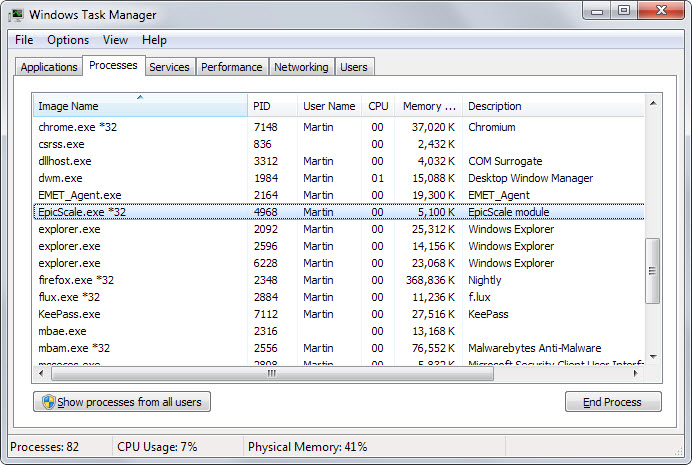
Task: Sort processes by PID column
Action: 272,106
